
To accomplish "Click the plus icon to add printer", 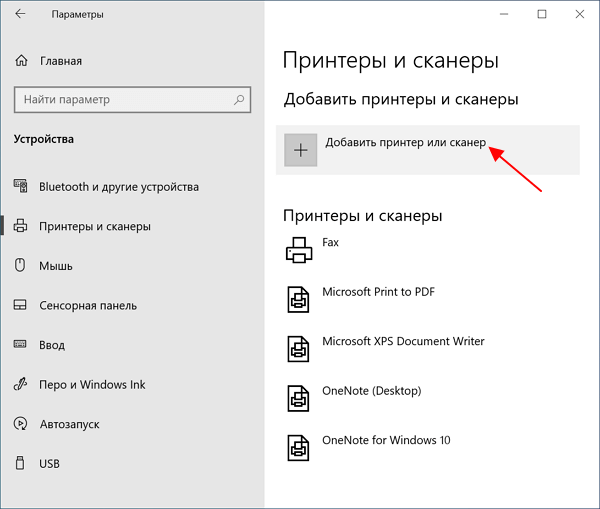I will [300, 150].
